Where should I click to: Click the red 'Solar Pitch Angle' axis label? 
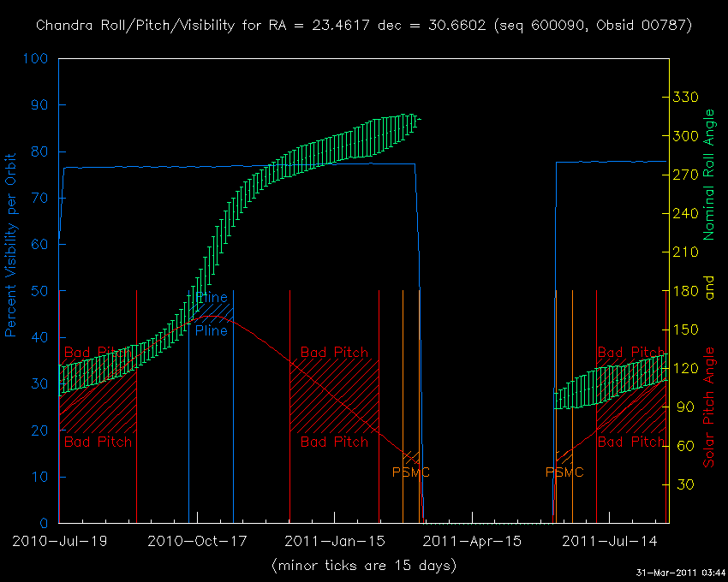tap(708, 407)
